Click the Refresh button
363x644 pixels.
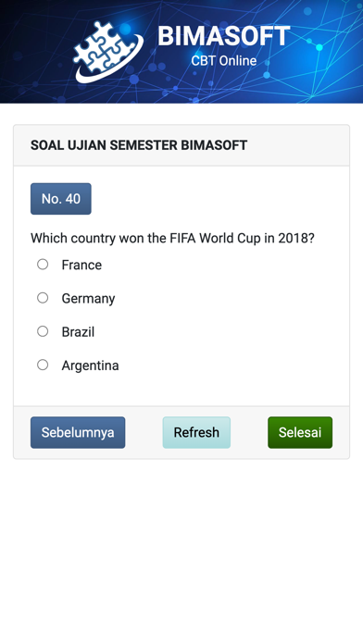(x=196, y=432)
